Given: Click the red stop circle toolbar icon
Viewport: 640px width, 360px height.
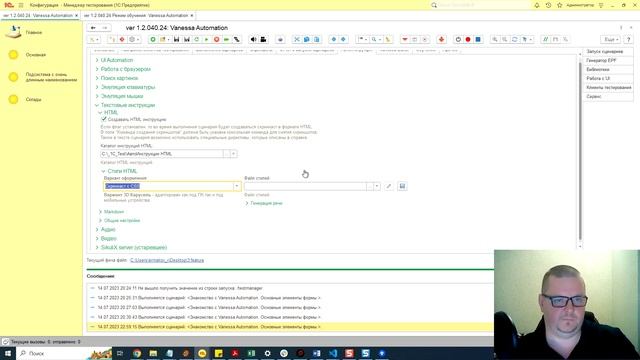Looking at the screenshot, I should coord(216,40).
